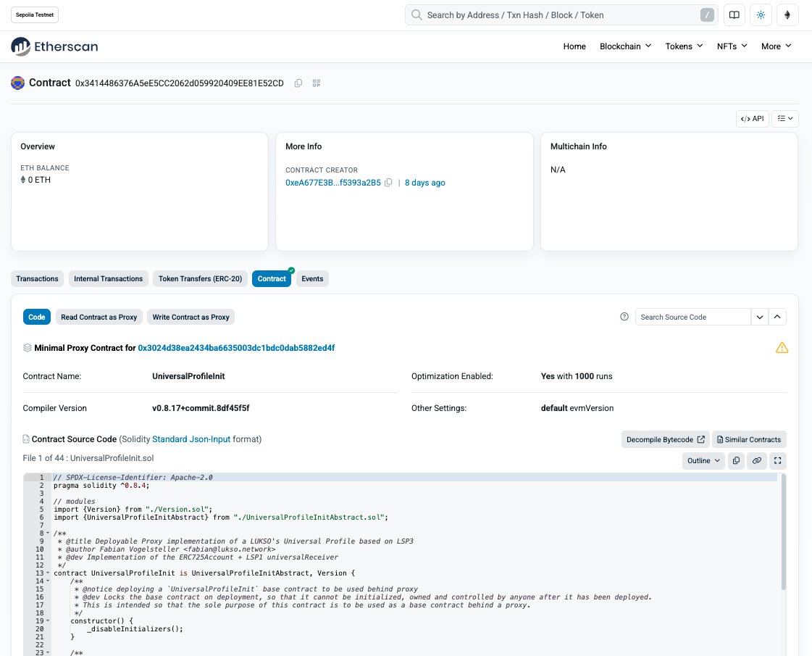Click the Ethereum network icon in header
Screen dimensions: 812x656
pos(787,15)
